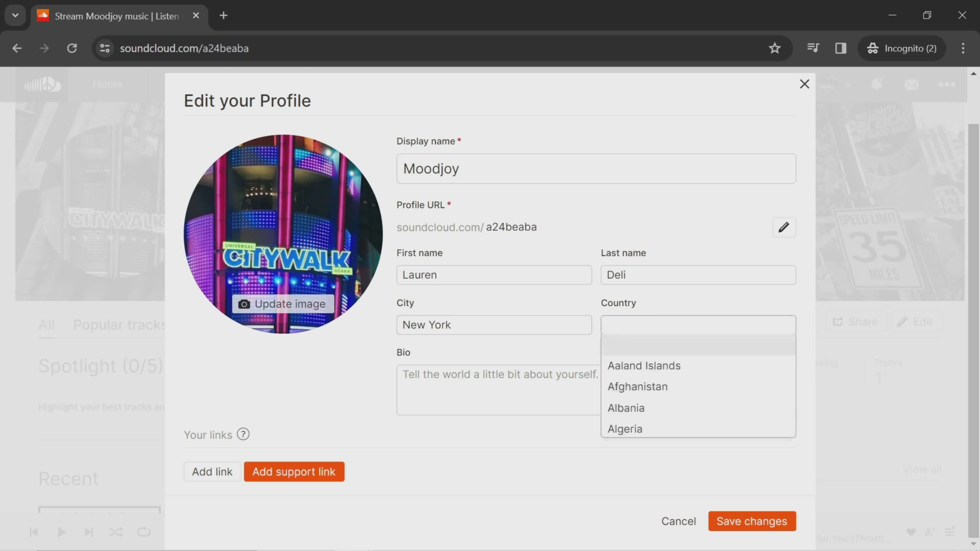Click the Save changes button
Viewport: 980px width, 551px height.
752,521
